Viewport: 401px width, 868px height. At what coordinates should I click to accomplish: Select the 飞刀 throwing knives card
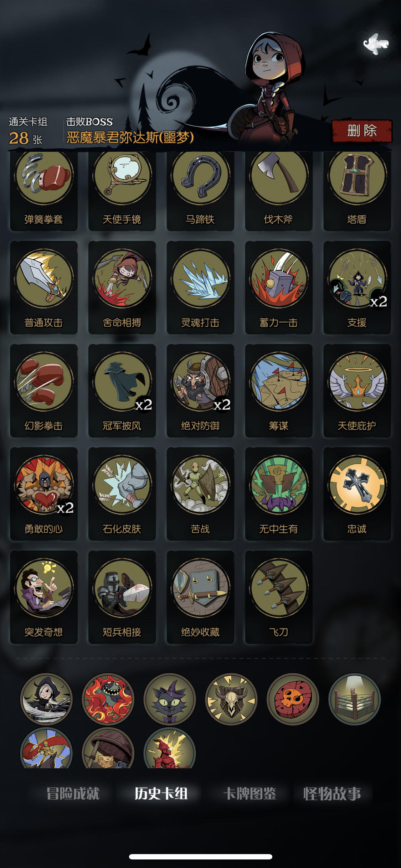tap(279, 597)
